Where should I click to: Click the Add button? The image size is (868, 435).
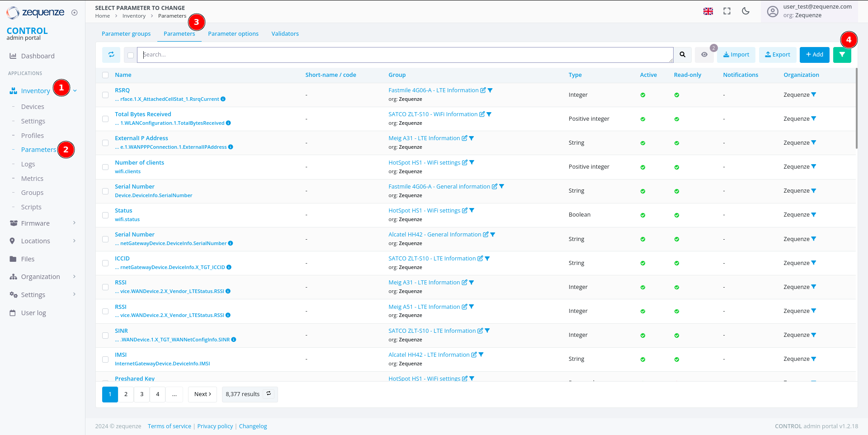point(814,55)
